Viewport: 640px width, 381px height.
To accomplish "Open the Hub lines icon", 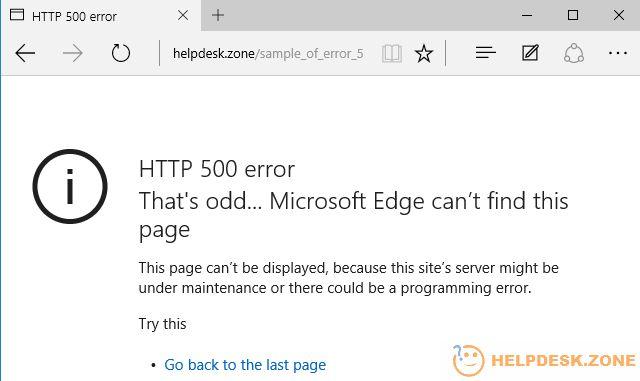I will 485,53.
